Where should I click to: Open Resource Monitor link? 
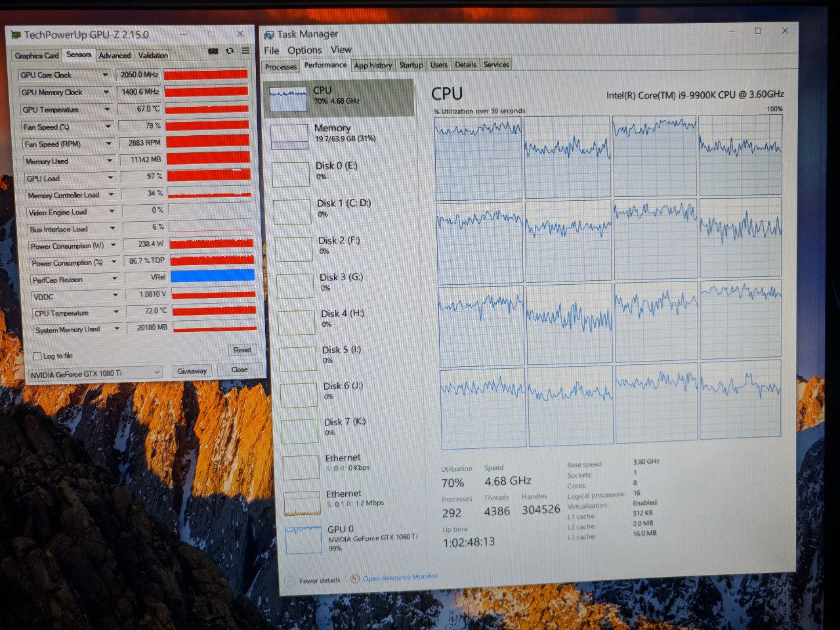click(400, 577)
